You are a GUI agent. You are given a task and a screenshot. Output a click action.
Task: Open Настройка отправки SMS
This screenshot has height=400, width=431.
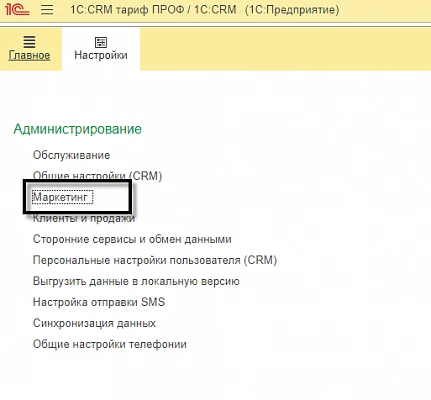(x=99, y=302)
